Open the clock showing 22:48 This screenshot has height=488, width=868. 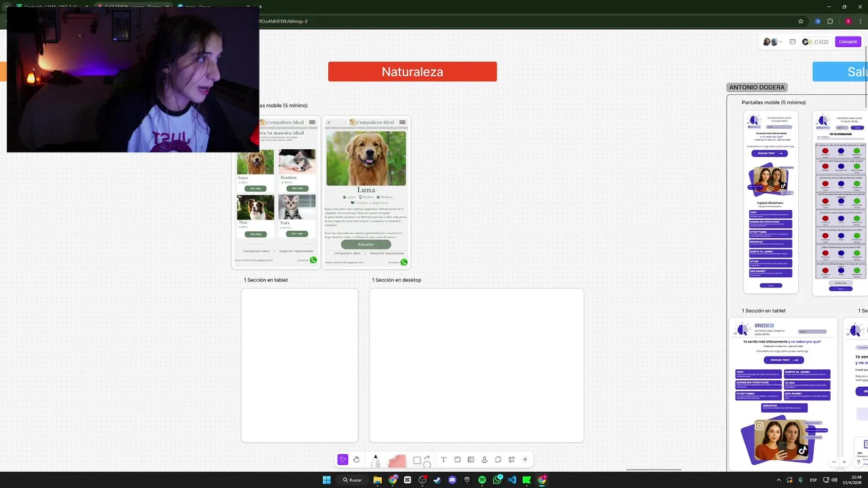(851, 480)
